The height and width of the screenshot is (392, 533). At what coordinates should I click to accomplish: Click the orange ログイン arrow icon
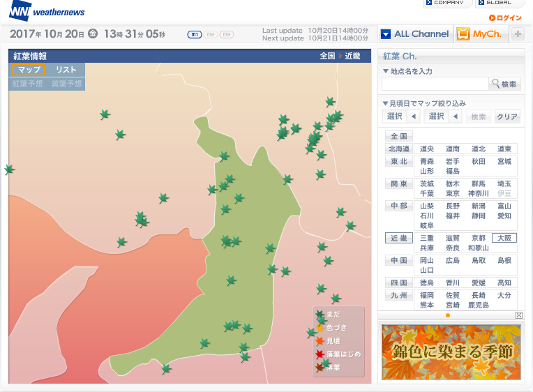click(492, 17)
